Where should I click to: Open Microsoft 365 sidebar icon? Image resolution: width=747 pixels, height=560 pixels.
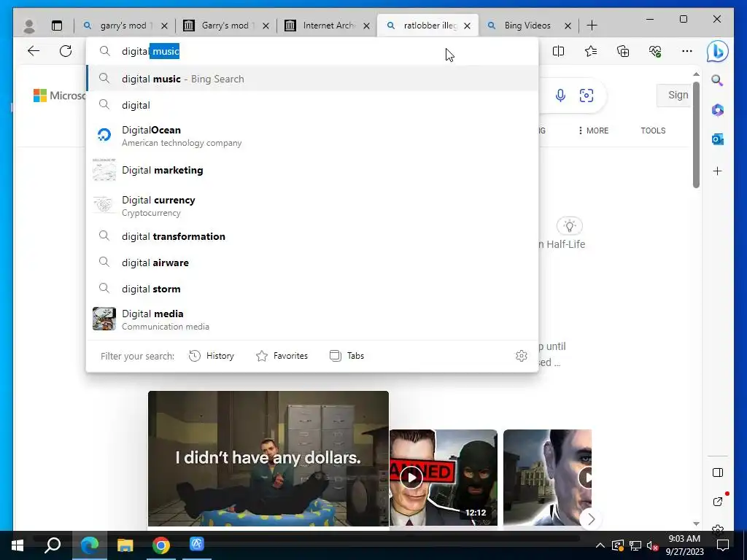coord(718,110)
